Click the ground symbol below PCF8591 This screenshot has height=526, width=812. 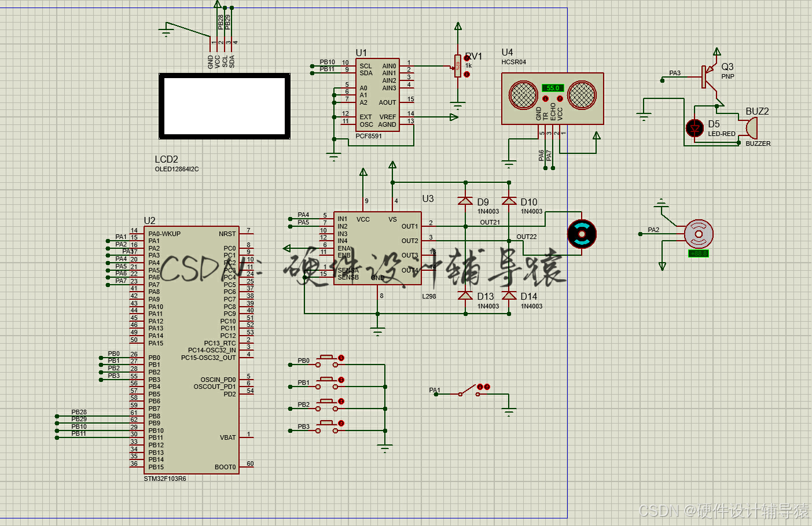334,156
